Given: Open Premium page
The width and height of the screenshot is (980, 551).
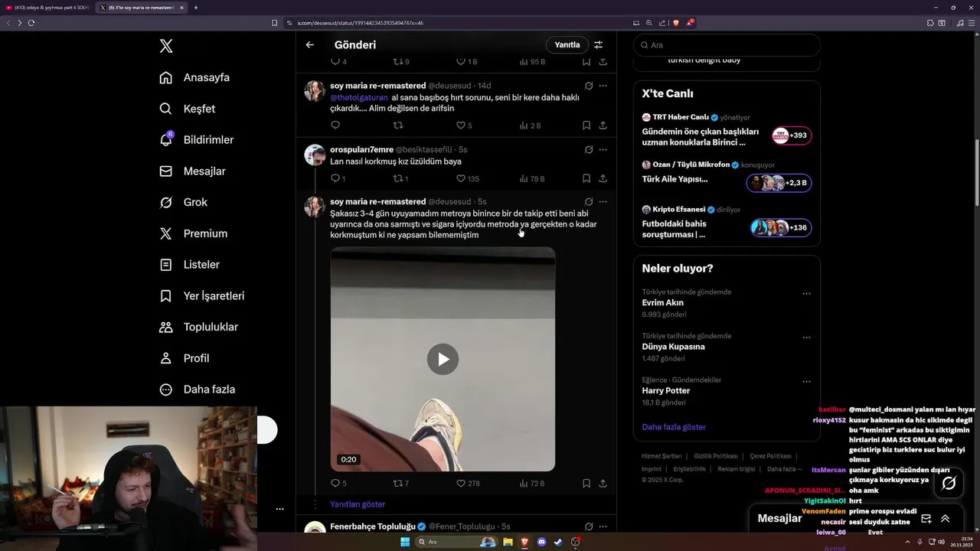Looking at the screenshot, I should [193, 233].
